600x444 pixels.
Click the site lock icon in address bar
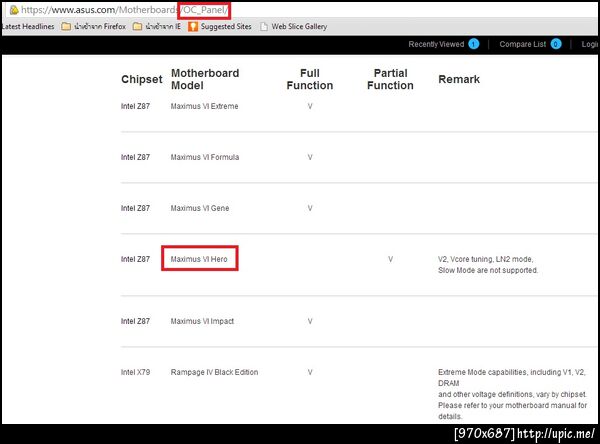pos(14,10)
